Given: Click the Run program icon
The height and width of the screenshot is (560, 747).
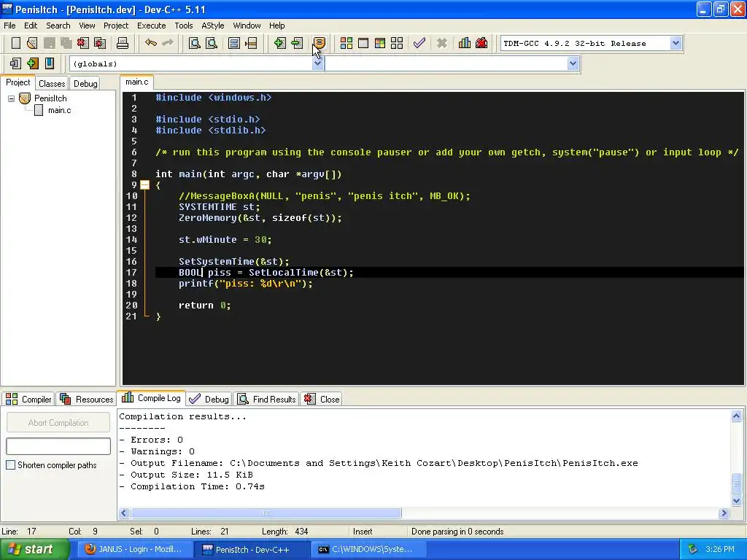Looking at the screenshot, I should [x=363, y=43].
